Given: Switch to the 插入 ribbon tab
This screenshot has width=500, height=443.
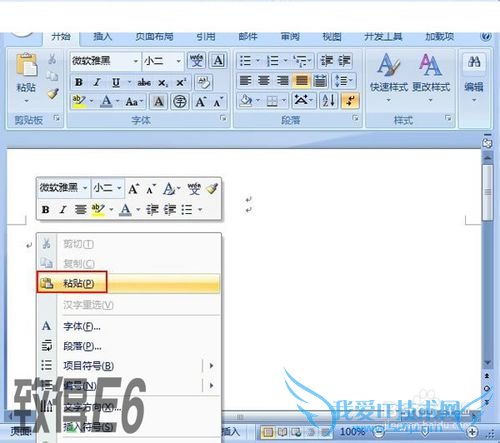Looking at the screenshot, I should pos(102,36).
